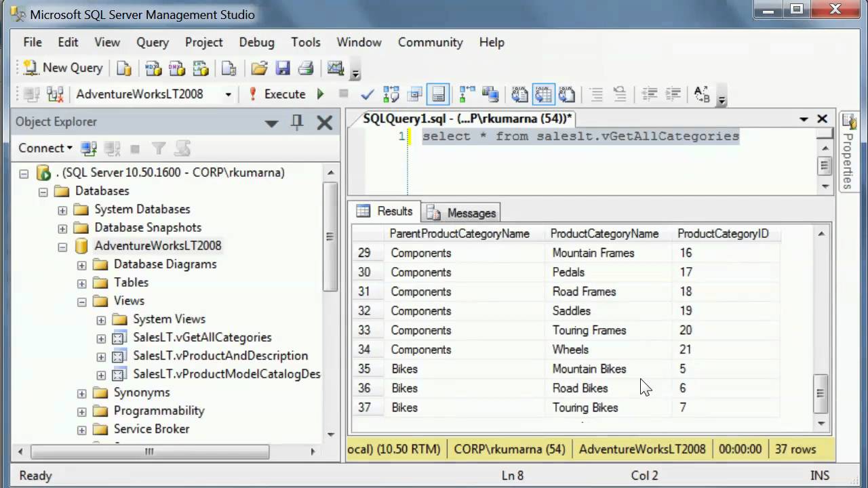This screenshot has width=868, height=488.
Task: Increase the line indent
Action: pyautogui.click(x=673, y=94)
